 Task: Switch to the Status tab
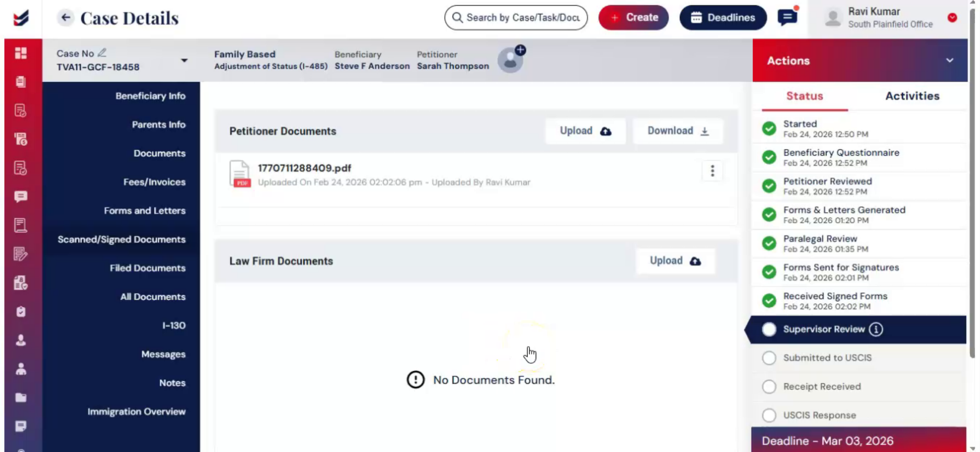pyautogui.click(x=804, y=96)
